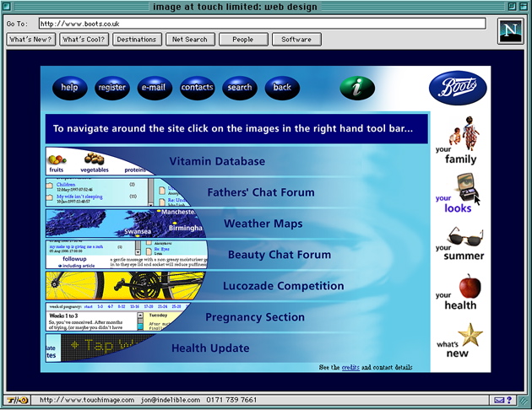Click the window zoom box in title bar
Viewport: 532px width, 410px height.
click(x=512, y=6)
